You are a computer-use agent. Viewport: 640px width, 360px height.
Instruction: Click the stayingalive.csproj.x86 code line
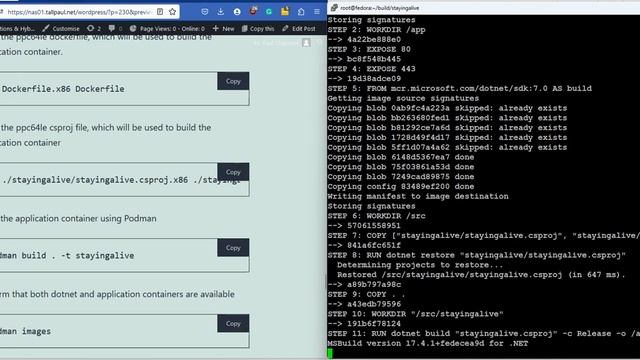click(x=121, y=180)
